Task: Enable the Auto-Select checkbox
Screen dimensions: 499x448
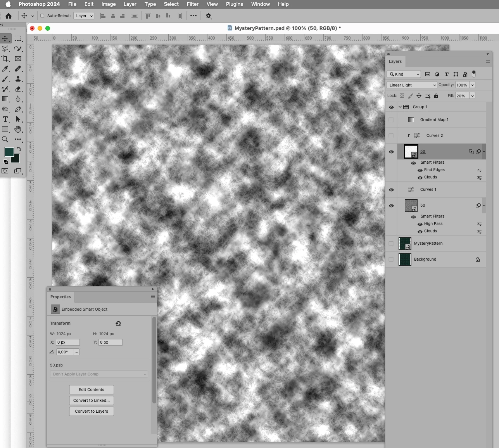Action: pos(42,16)
